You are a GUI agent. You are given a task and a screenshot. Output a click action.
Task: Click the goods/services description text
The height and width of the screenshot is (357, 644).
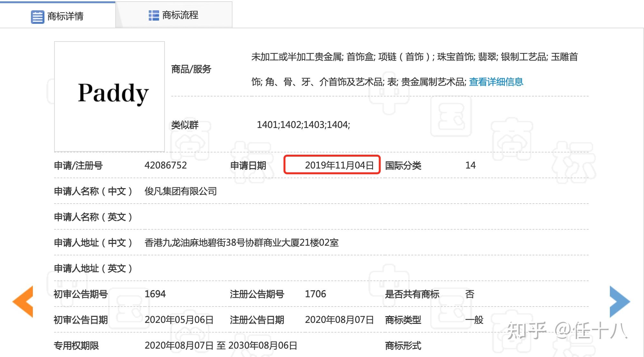[x=414, y=57]
